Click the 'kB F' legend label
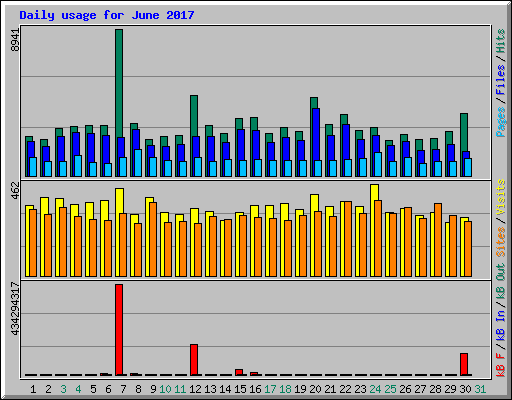512x400 pixels. (501, 364)
